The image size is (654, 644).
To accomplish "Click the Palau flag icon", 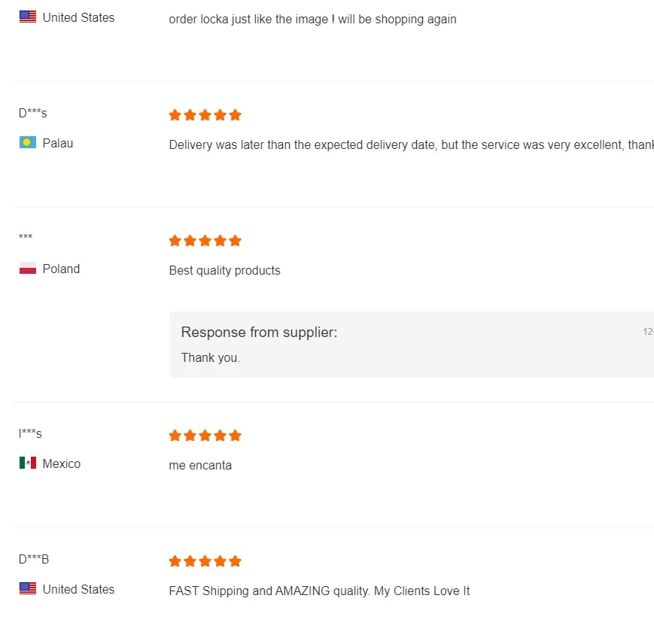I will pos(28,143).
